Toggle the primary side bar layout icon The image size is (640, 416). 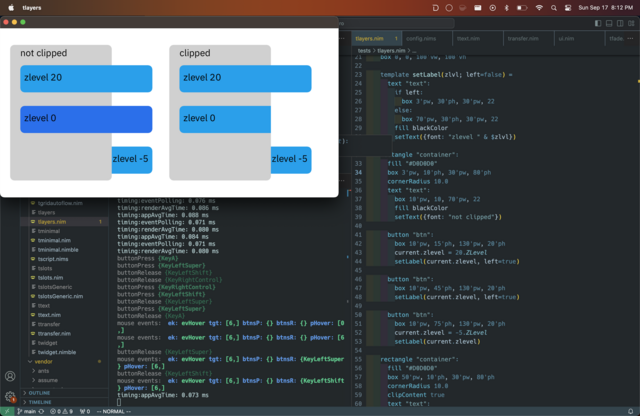(x=598, y=23)
